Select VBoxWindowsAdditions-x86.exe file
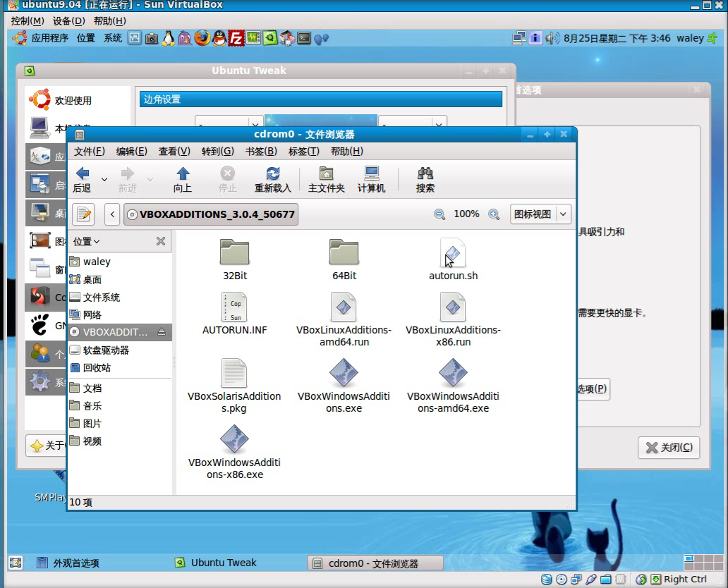728x588 pixels. tap(234, 452)
